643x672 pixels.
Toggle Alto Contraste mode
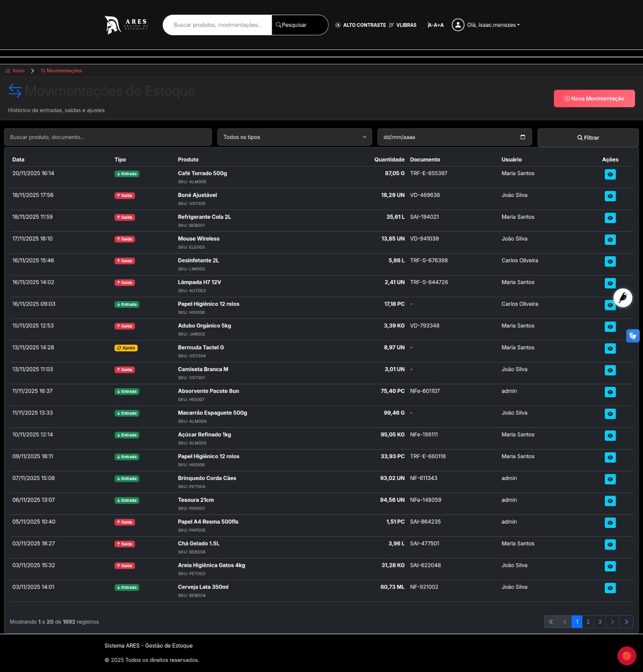tap(360, 25)
